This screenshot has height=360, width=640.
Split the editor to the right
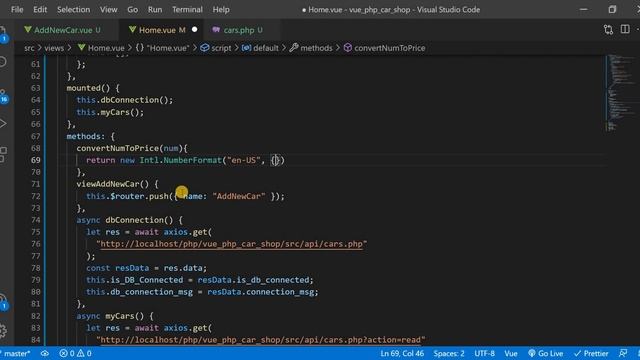click(x=625, y=29)
